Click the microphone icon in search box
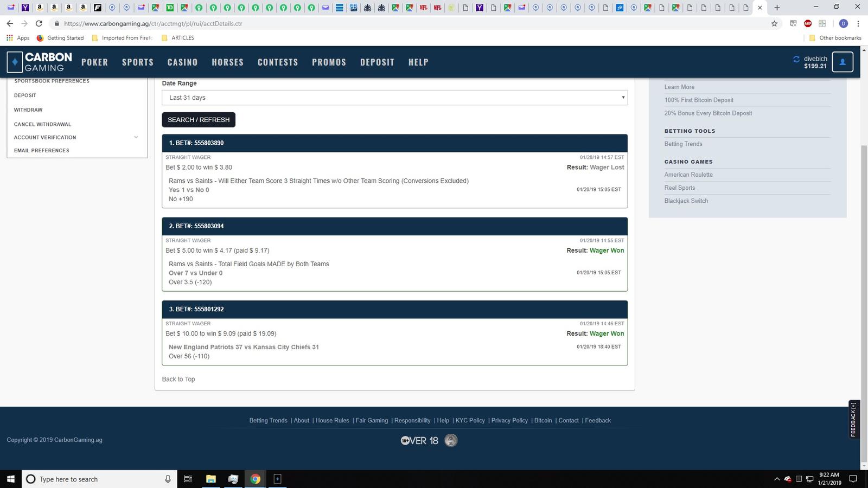Image resolution: width=868 pixels, height=488 pixels. click(x=168, y=479)
